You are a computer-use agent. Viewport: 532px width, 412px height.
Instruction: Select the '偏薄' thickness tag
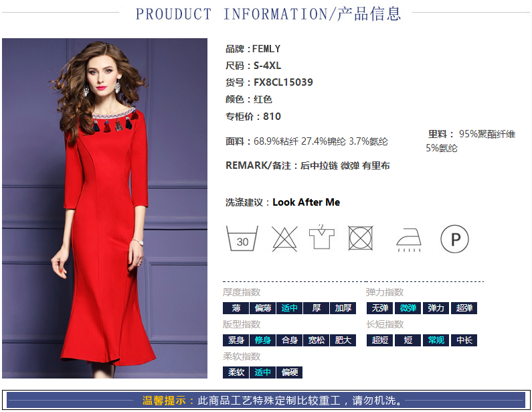coord(262,308)
